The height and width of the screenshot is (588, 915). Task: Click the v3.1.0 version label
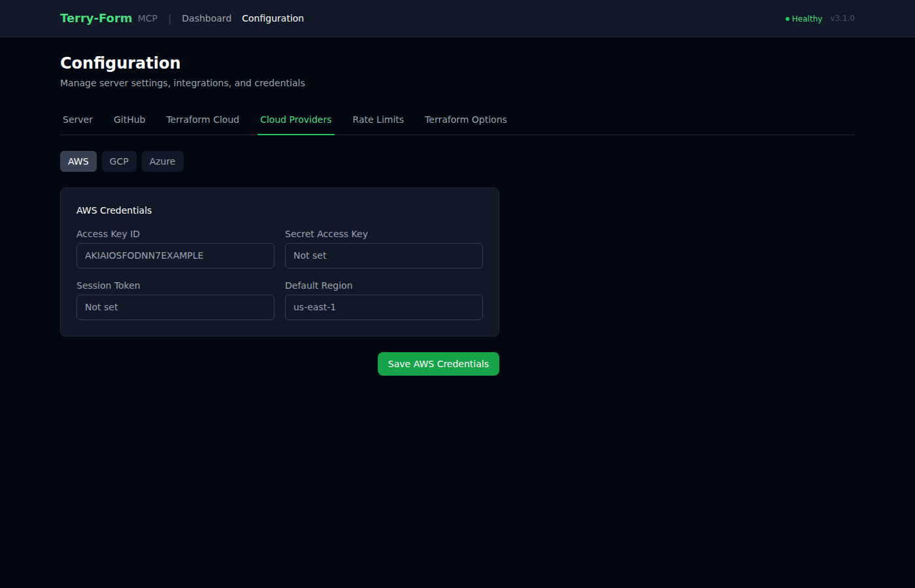click(842, 18)
